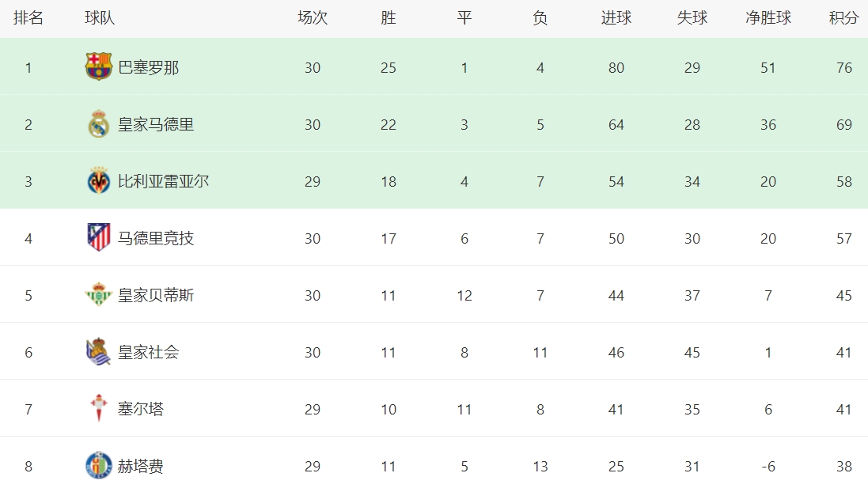Viewport: 868px width, 492px height.
Task: Click the Real Betis green crest
Action: (99, 295)
